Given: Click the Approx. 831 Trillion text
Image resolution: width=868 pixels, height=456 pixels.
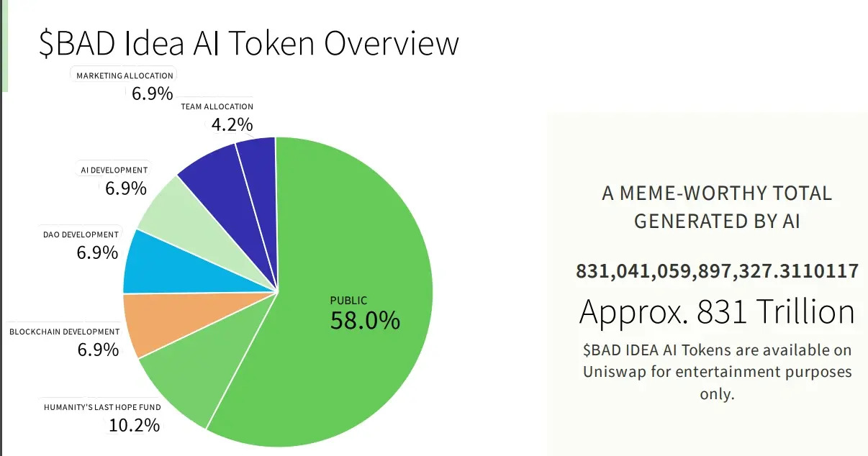Looking at the screenshot, I should click(x=717, y=312).
